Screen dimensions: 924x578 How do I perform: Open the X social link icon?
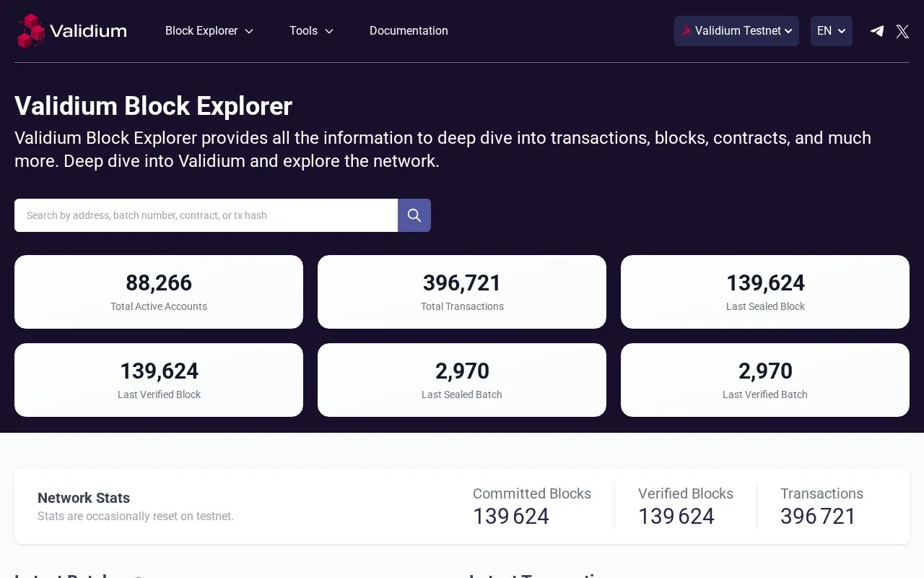[x=902, y=31]
